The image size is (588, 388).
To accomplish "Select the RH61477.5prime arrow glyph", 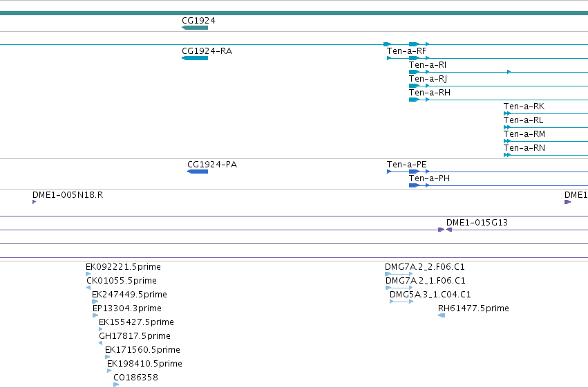I will click(442, 315).
